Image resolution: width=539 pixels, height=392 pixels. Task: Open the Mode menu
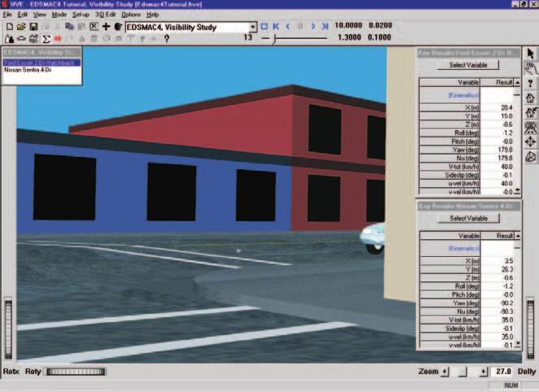(x=59, y=15)
